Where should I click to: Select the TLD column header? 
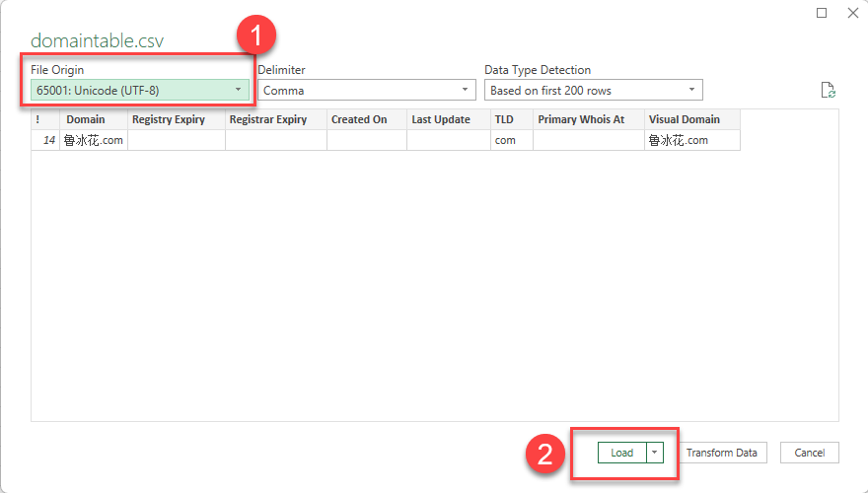tap(512, 119)
